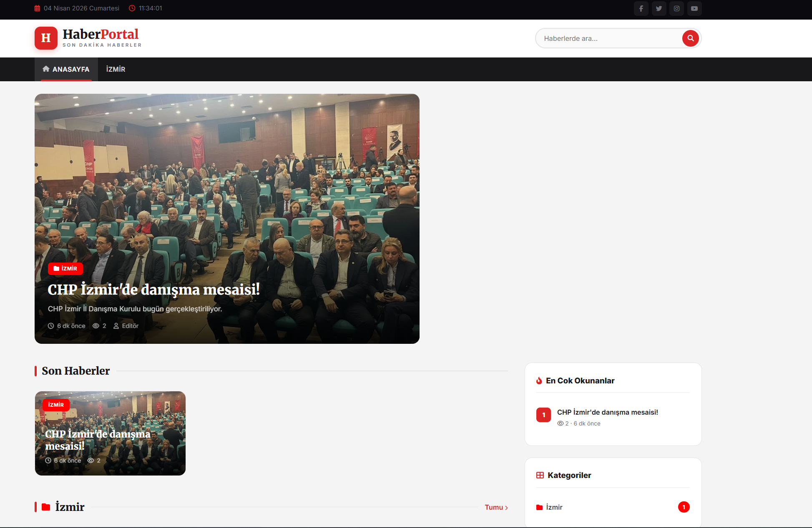812x528 pixels.
Task: Open the İZMİR navigation menu item
Action: pyautogui.click(x=116, y=69)
